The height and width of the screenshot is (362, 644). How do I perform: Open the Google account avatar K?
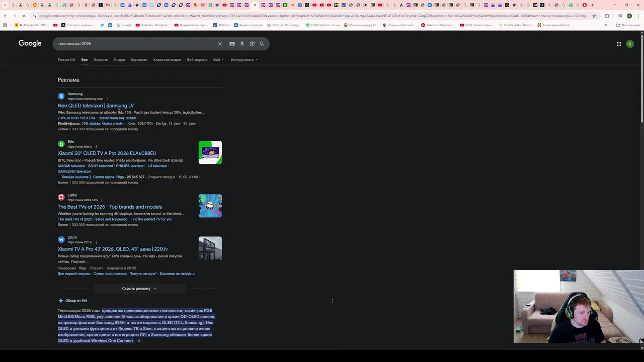pos(630,44)
